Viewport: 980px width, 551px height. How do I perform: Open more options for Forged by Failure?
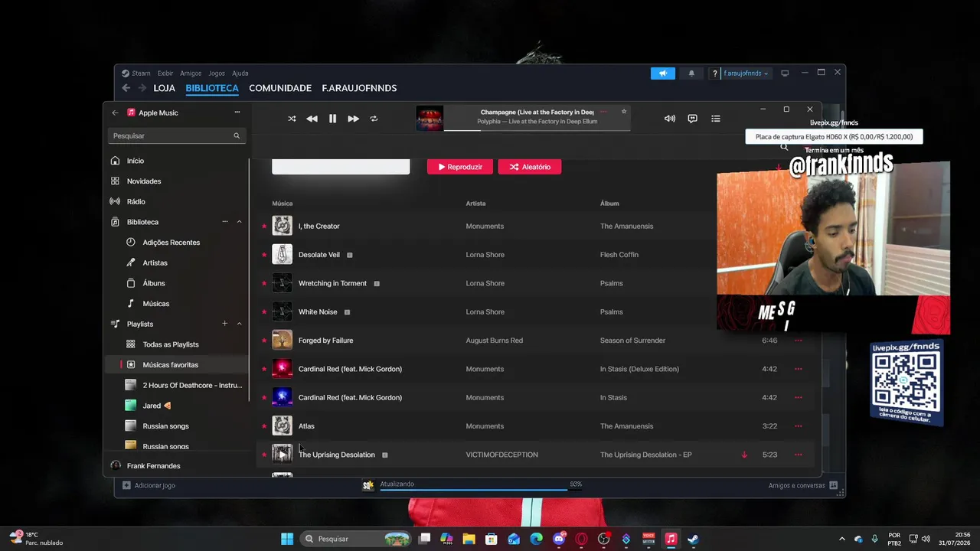(x=798, y=341)
